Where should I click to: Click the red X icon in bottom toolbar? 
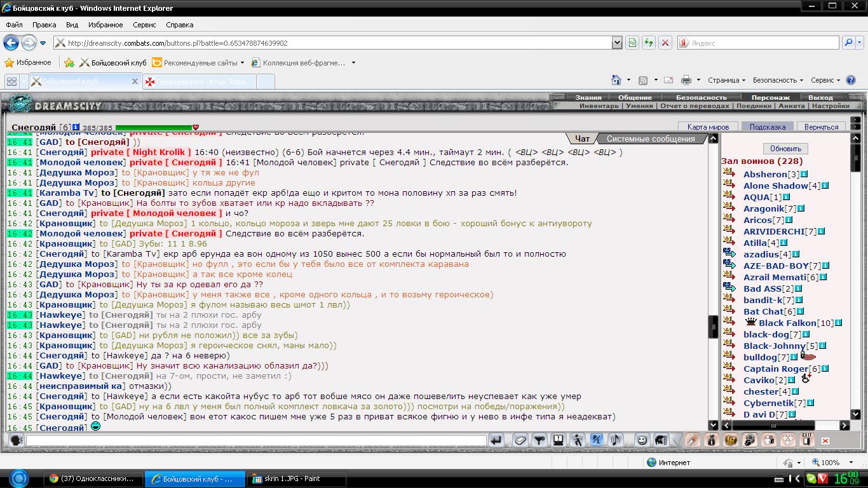coord(825,440)
